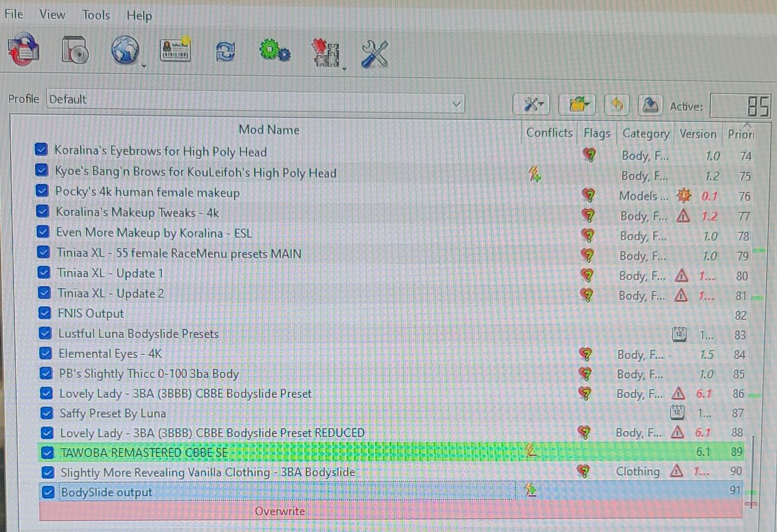
Task: Uncheck Koralina's Eyebrows for High Poly Head
Action: (41, 149)
